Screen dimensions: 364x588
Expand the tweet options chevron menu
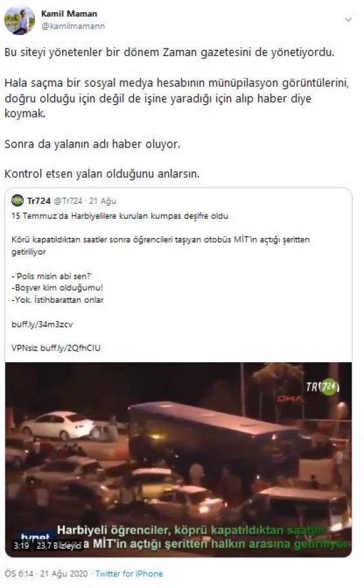(x=348, y=19)
